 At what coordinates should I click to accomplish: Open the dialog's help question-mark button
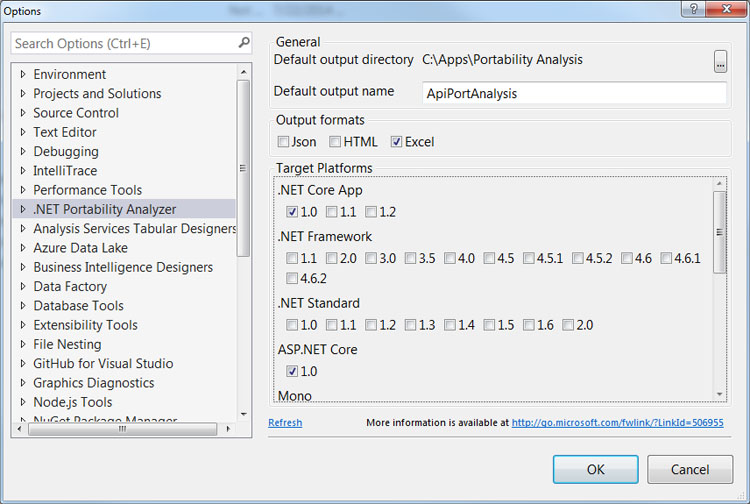pos(693,9)
